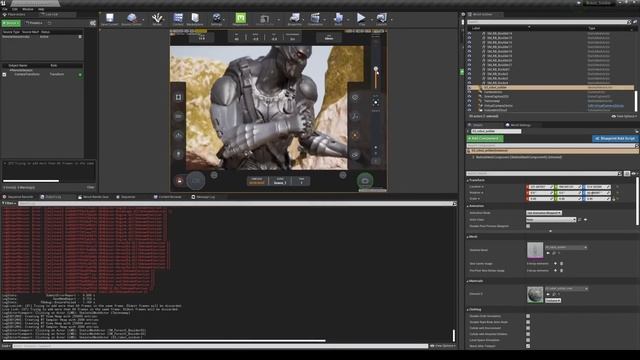Image resolution: width=640 pixels, height=360 pixels.
Task: Click the Launch toolbar icon
Action: click(x=382, y=19)
